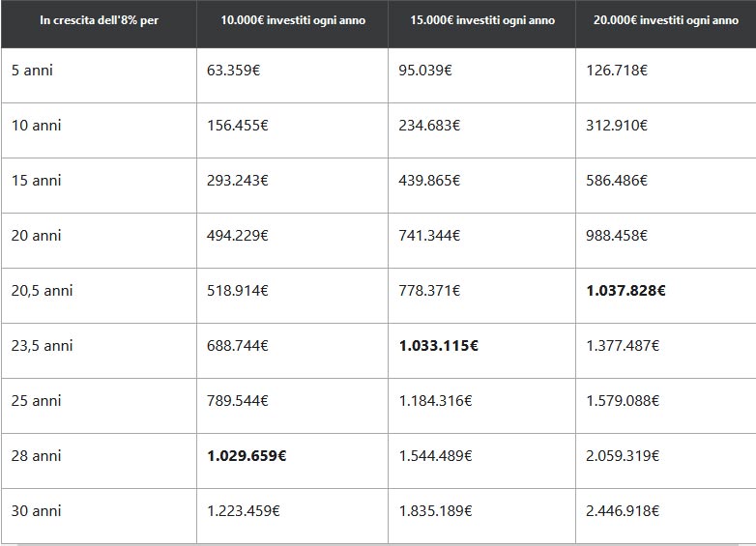Select the bold 1.029.659€ value

point(247,455)
